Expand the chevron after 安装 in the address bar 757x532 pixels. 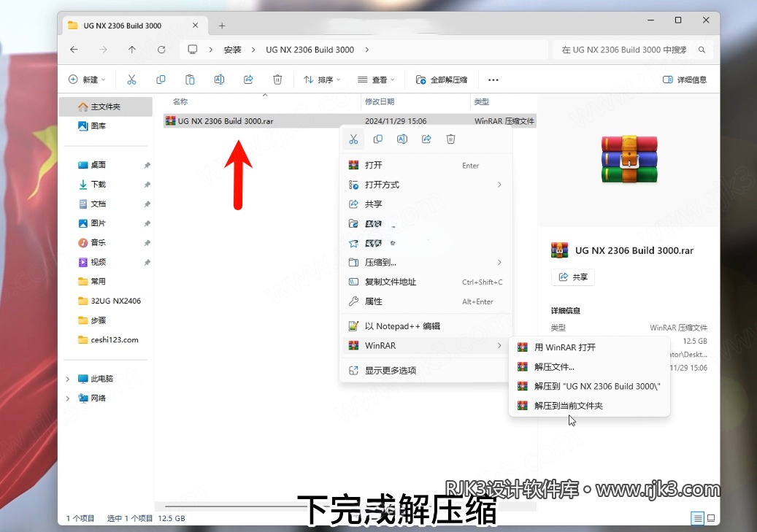253,50
